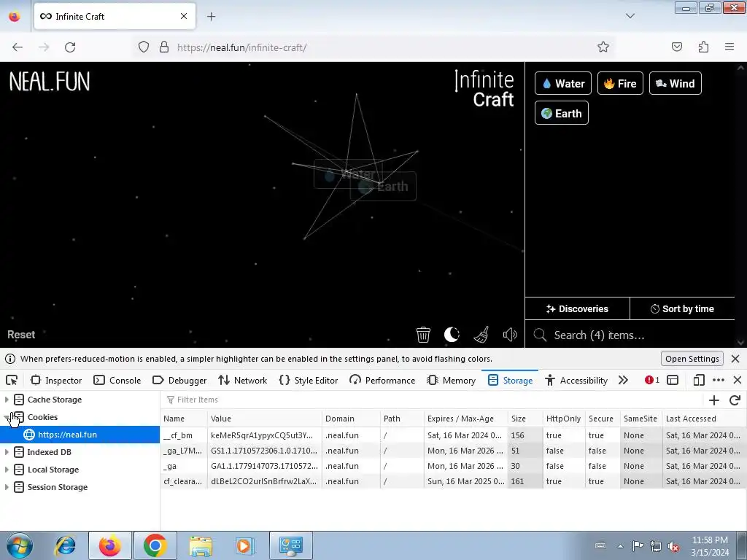
Task: Refresh the storage table
Action: [x=735, y=400]
